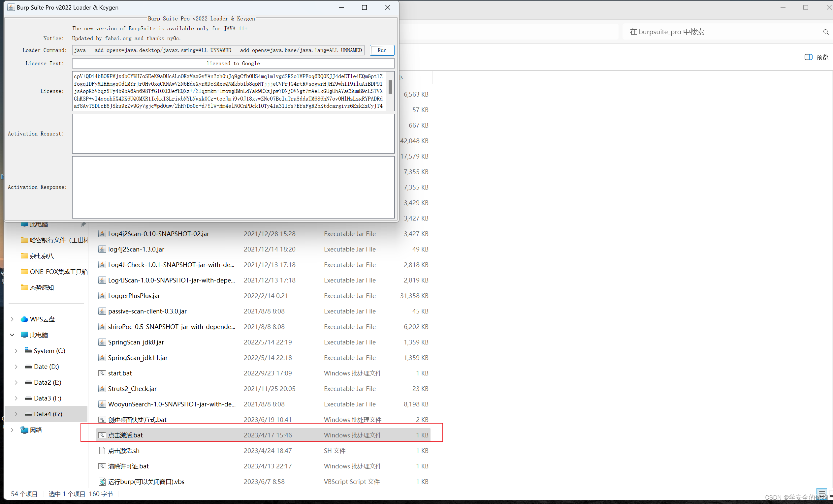Click the Loader Command input field
Image resolution: width=833 pixels, height=504 pixels.
218,50
